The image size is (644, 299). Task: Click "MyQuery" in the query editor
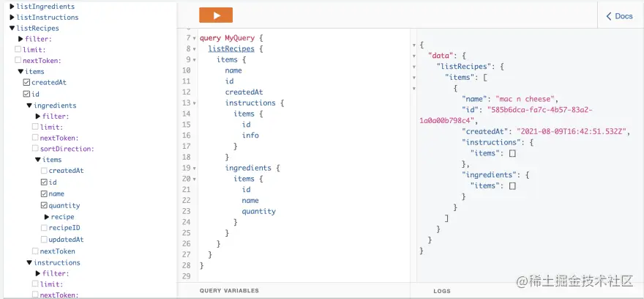[240, 38]
